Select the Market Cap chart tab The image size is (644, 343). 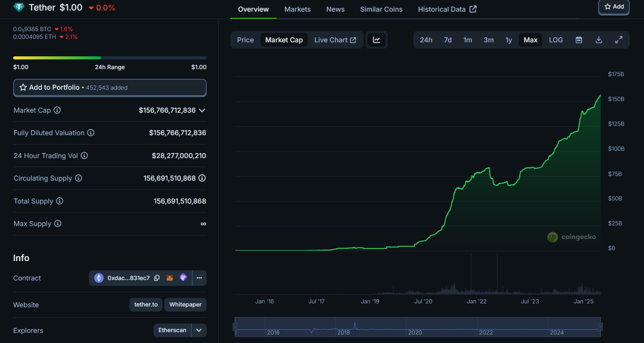[284, 40]
